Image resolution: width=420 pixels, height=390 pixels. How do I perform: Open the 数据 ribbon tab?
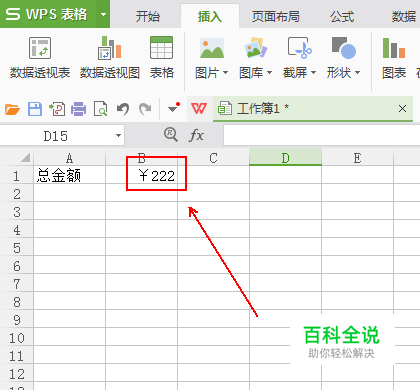pos(403,16)
